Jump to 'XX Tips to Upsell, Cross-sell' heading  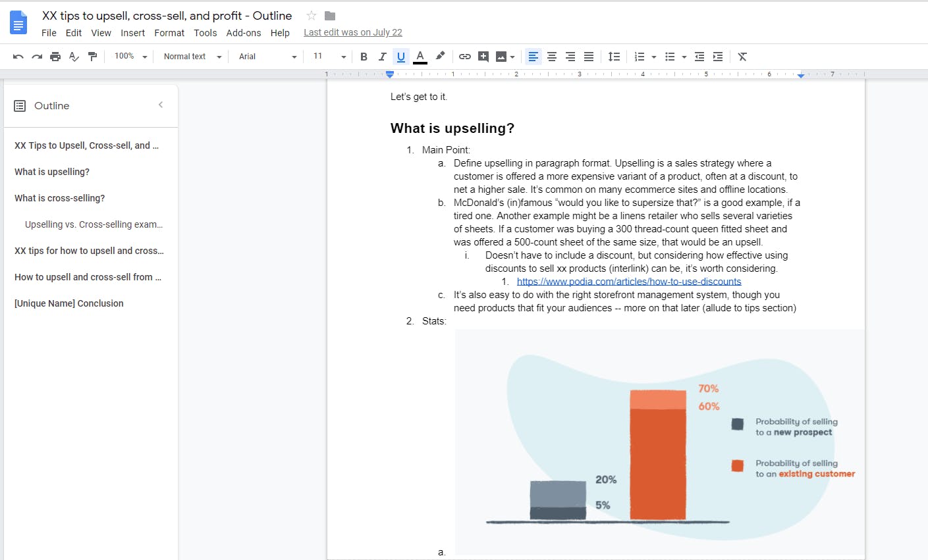pyautogui.click(x=86, y=145)
